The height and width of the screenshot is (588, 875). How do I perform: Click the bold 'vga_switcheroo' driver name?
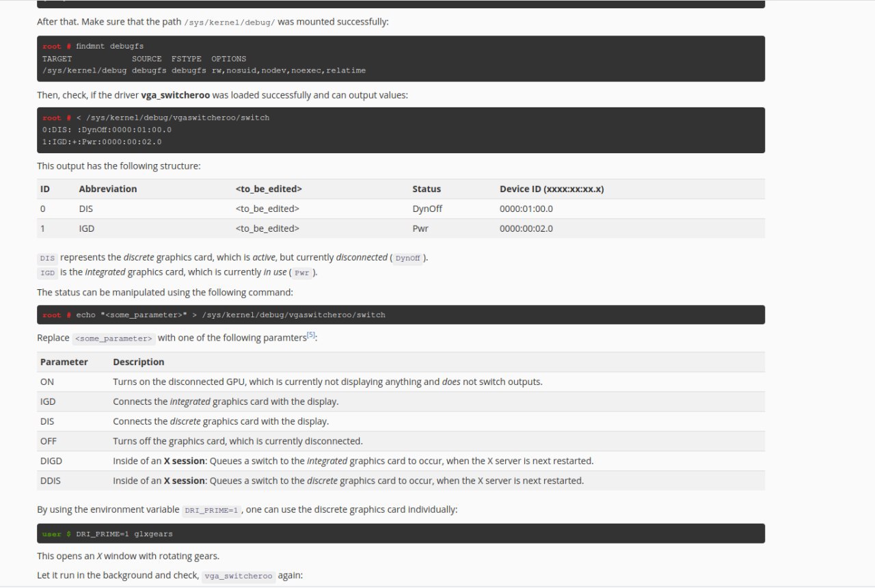(175, 95)
